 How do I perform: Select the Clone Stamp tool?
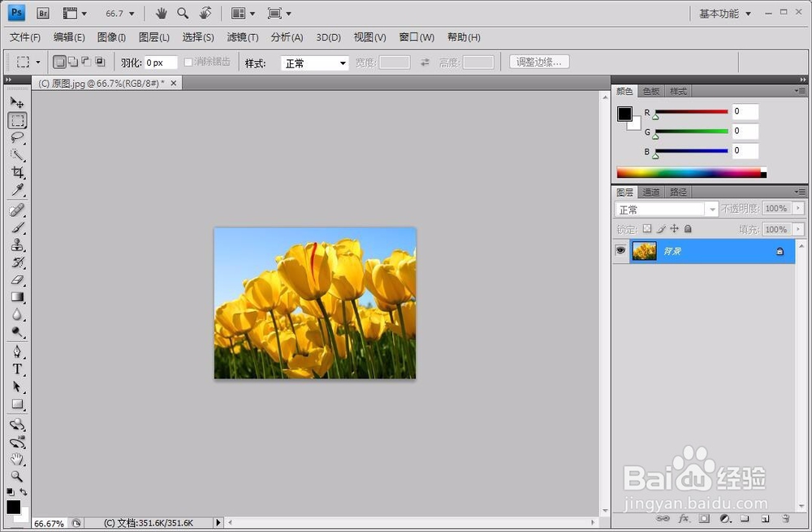click(x=17, y=244)
